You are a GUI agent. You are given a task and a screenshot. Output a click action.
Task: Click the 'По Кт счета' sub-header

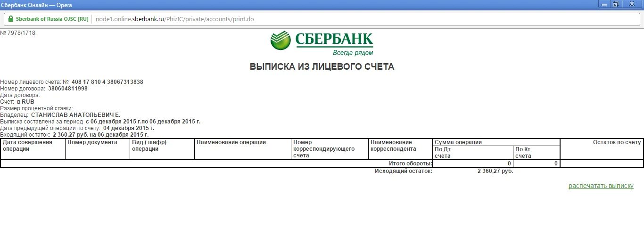tap(537, 153)
